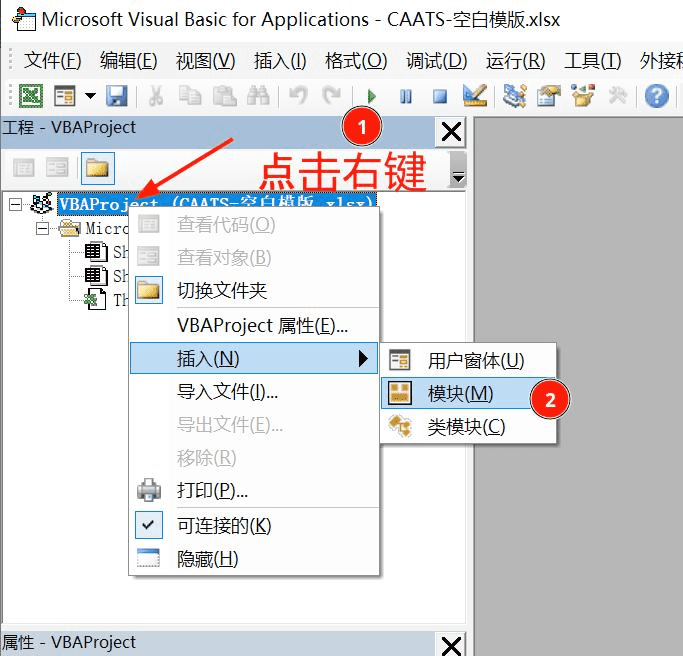Screen dimensions: 683x656
Task: Click the Paste toolbar icon
Action: (x=224, y=95)
